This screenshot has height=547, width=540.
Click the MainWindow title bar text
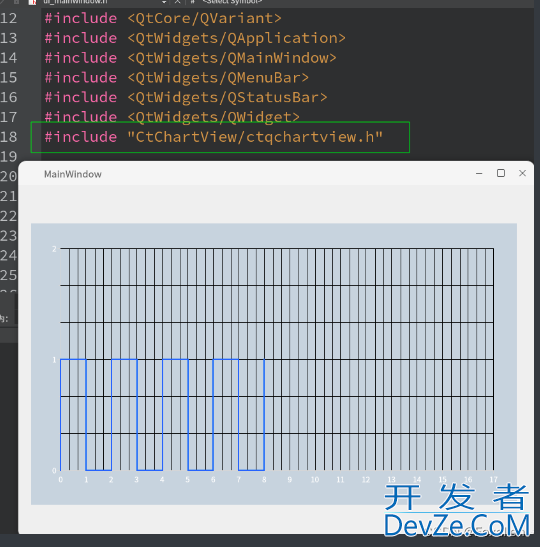[x=73, y=174]
